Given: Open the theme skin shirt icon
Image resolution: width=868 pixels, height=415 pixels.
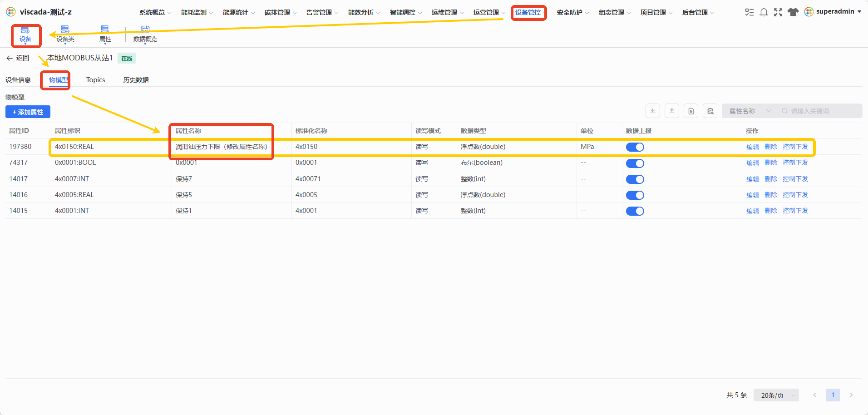Looking at the screenshot, I should tap(793, 12).
